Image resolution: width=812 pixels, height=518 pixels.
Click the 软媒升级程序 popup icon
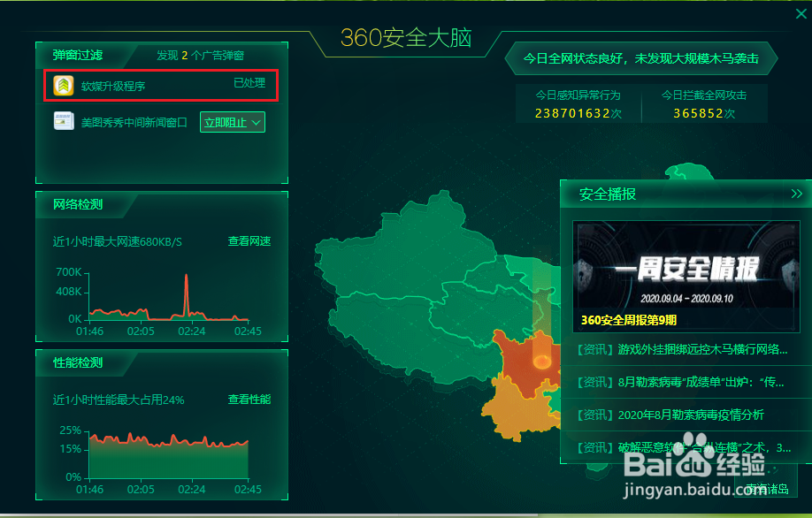tap(63, 84)
